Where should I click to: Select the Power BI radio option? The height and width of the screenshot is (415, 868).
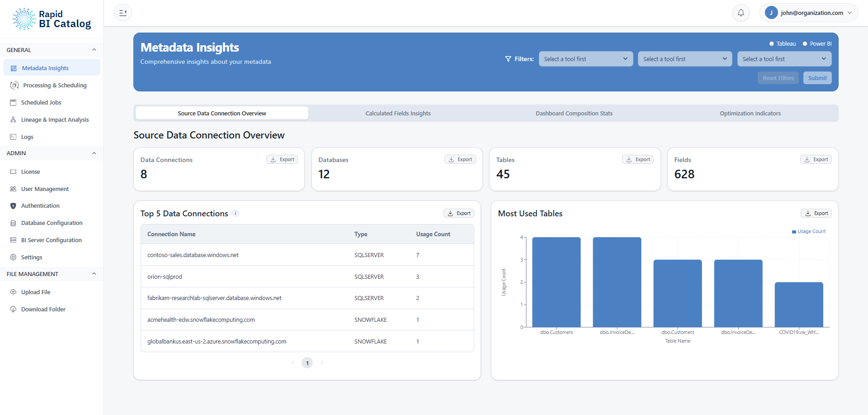point(805,44)
